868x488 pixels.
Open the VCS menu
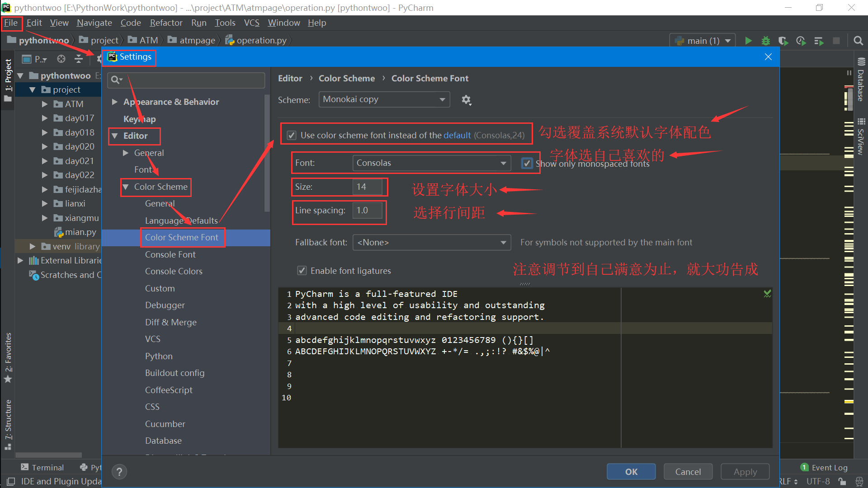[251, 23]
